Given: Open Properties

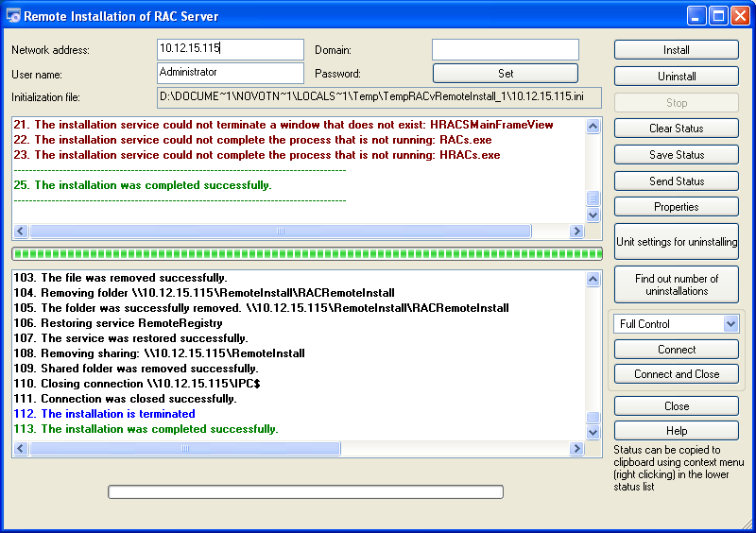Looking at the screenshot, I should coord(676,207).
